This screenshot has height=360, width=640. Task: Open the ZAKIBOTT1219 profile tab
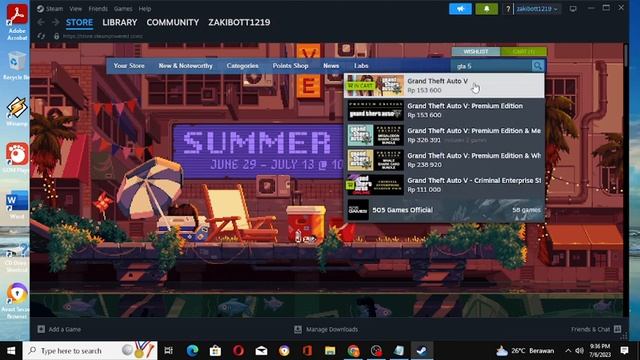(x=239, y=22)
